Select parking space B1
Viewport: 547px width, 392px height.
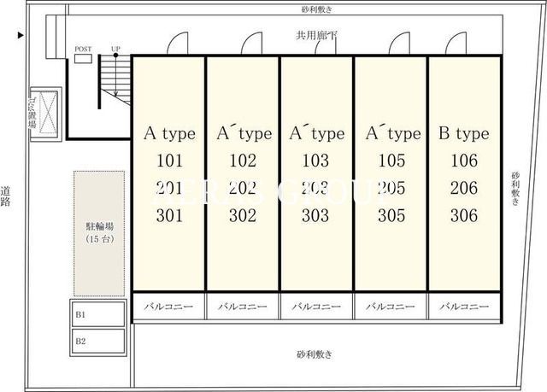pos(98,314)
